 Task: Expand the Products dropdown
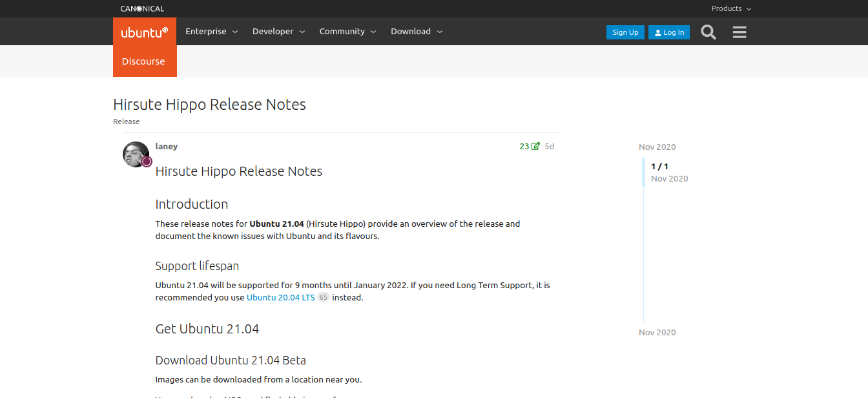(x=731, y=8)
